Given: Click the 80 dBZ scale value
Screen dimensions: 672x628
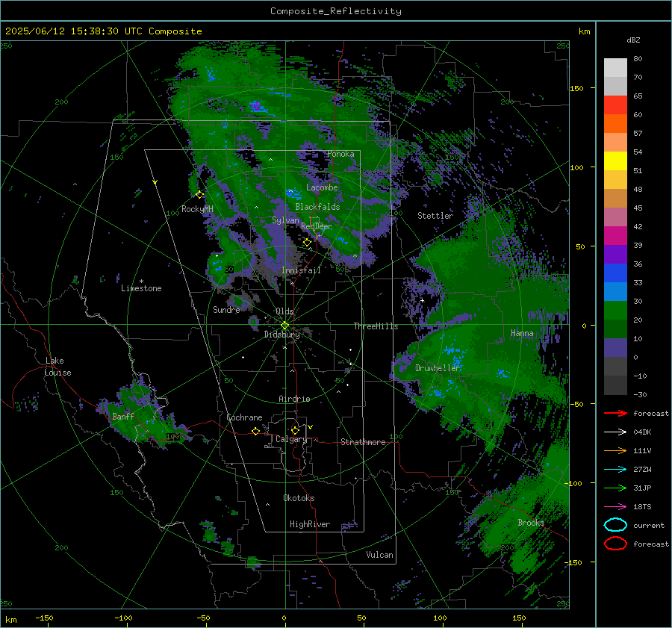Looking at the screenshot, I should pyautogui.click(x=638, y=58).
